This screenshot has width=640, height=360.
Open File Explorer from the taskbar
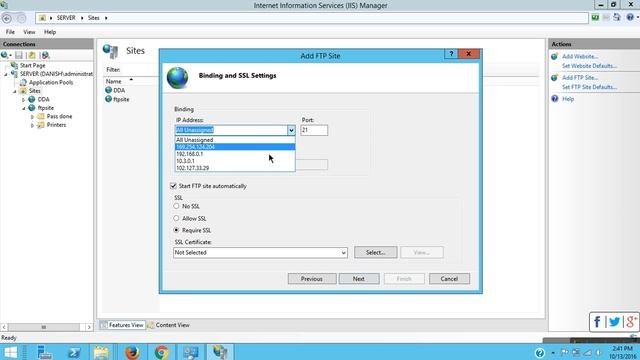(102, 352)
